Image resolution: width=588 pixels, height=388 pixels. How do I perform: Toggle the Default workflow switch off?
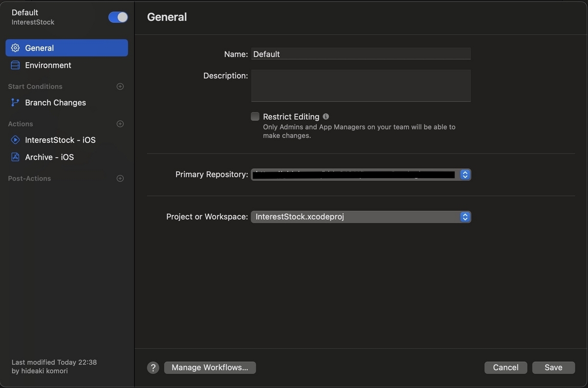pos(118,17)
